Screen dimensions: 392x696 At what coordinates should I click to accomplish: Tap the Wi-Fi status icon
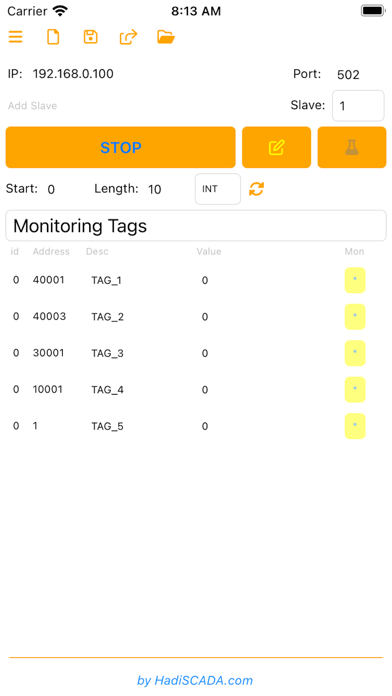pos(60,10)
